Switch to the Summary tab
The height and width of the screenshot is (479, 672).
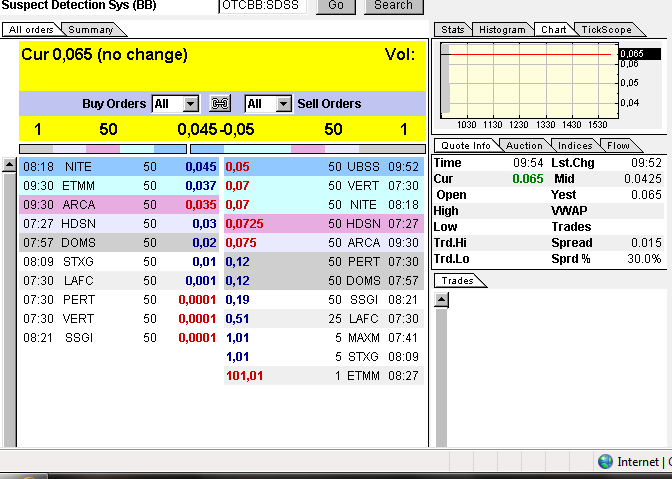click(x=91, y=30)
